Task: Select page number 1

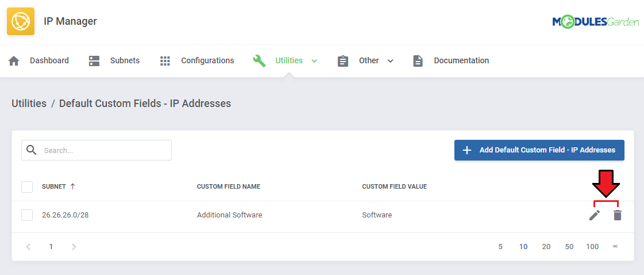Action: click(51, 247)
